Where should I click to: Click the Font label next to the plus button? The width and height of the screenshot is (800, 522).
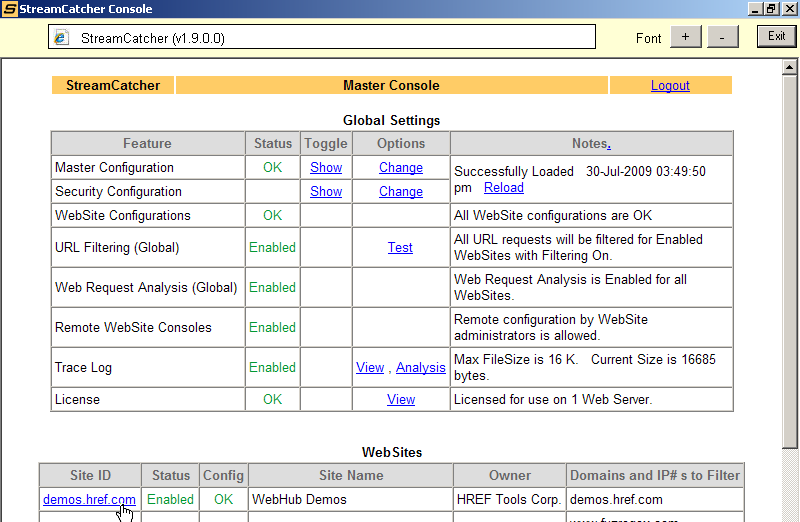click(x=648, y=38)
